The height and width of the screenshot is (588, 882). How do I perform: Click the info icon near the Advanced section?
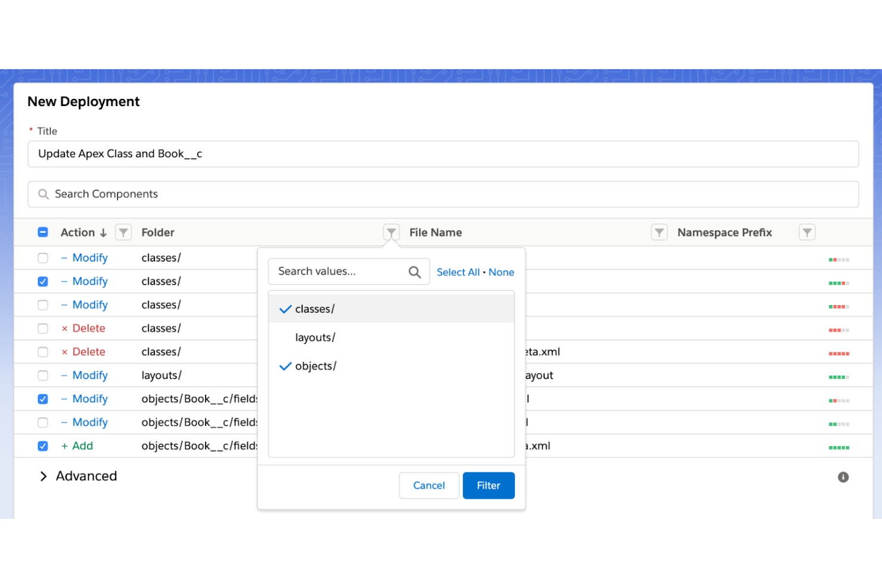pyautogui.click(x=843, y=477)
